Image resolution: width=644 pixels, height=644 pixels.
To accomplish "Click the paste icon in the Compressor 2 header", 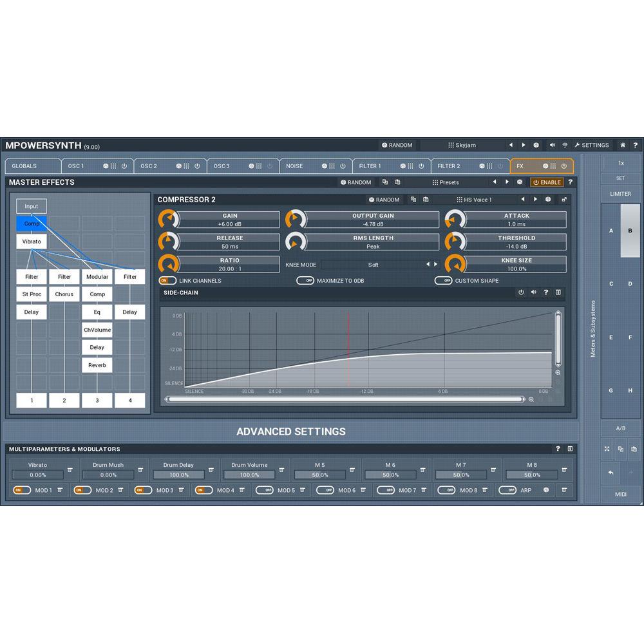I will (x=426, y=200).
